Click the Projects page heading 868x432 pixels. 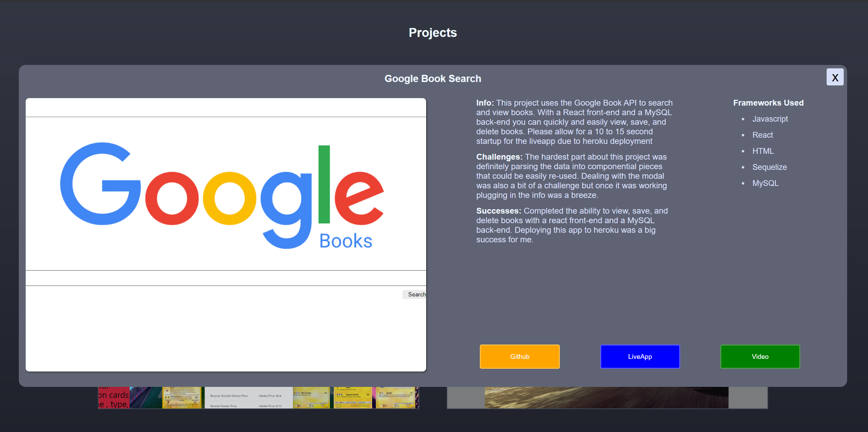pyautogui.click(x=433, y=33)
